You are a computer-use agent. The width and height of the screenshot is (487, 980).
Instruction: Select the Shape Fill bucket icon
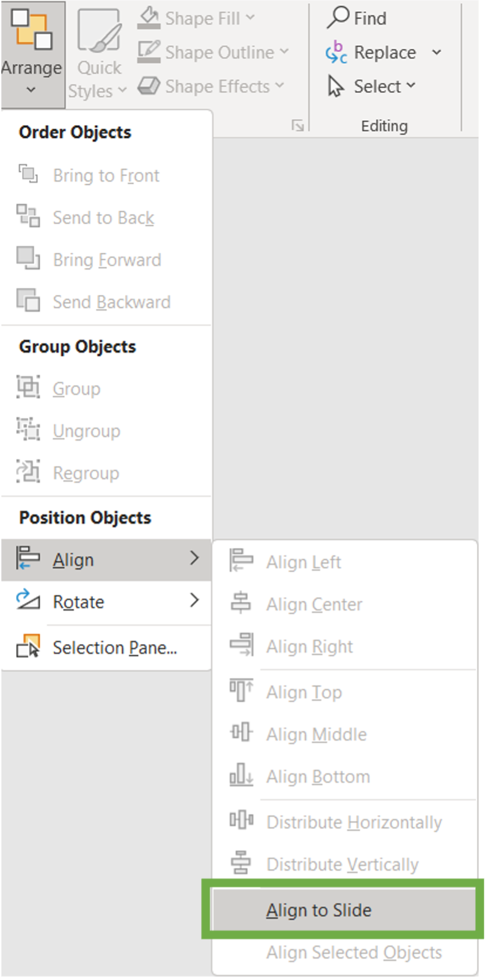[x=148, y=18]
